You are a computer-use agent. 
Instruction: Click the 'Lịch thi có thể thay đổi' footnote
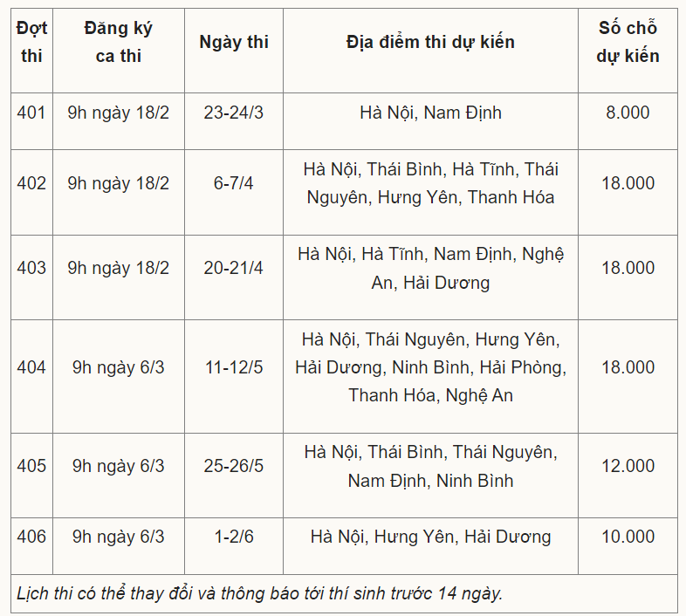(x=260, y=594)
